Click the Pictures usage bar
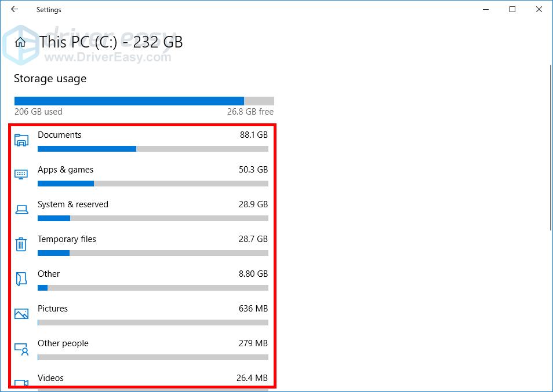Image resolution: width=553 pixels, height=392 pixels. coord(152,323)
